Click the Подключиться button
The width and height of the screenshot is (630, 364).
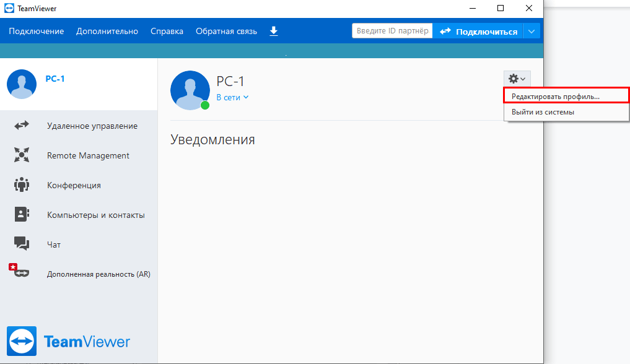pos(478,32)
